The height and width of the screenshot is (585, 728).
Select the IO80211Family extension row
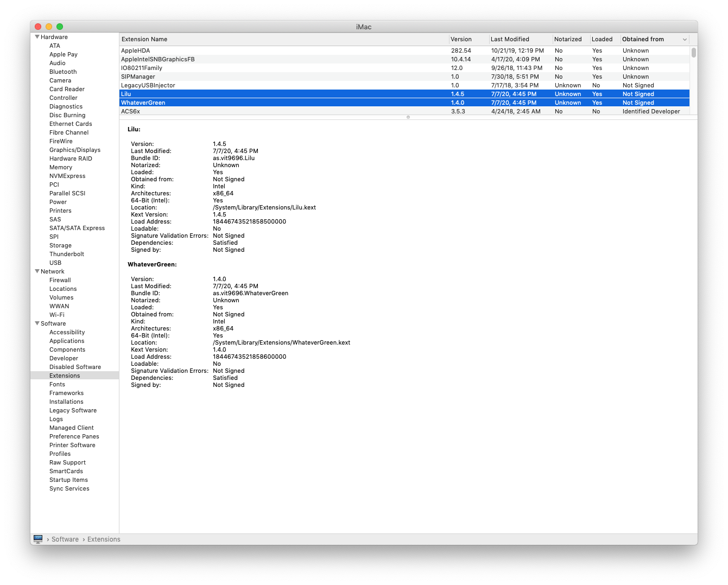[x=404, y=68]
